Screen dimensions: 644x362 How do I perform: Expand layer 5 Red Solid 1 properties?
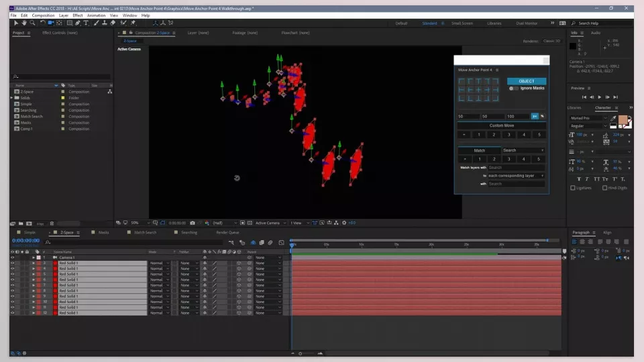pos(34,274)
